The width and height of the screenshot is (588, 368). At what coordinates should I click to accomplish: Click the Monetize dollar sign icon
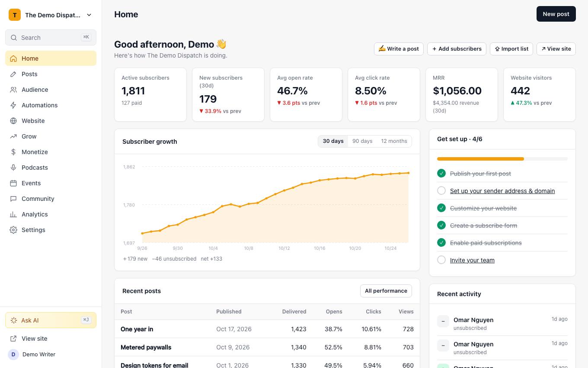click(x=13, y=152)
